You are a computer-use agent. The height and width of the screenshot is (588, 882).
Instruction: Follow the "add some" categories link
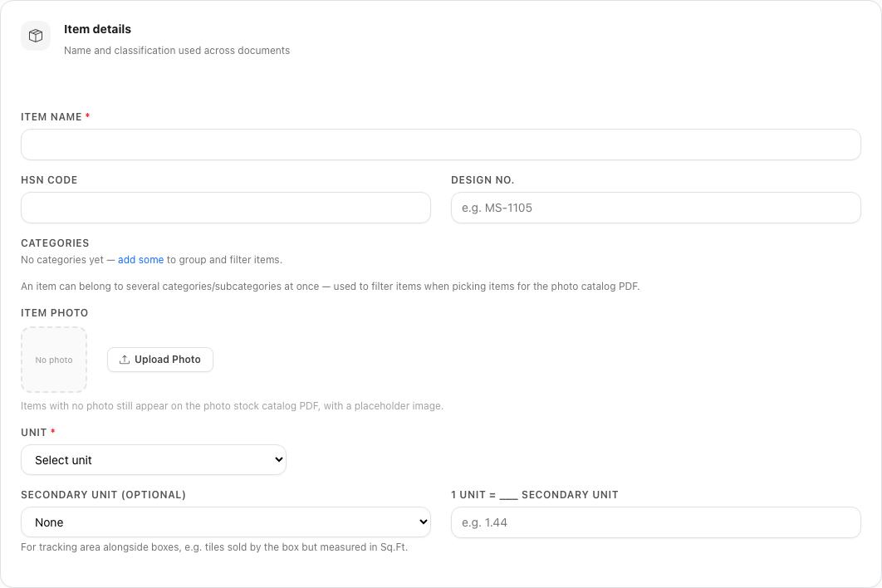click(140, 260)
